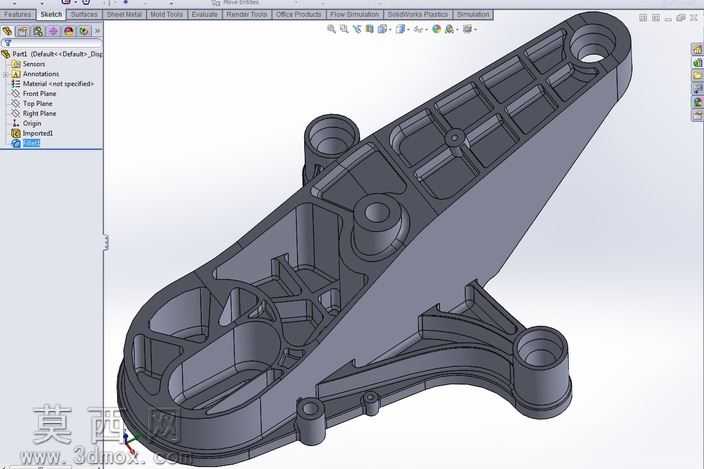Screen dimensions: 704x469
Task: Switch to the Render Tools tab
Action: point(246,14)
